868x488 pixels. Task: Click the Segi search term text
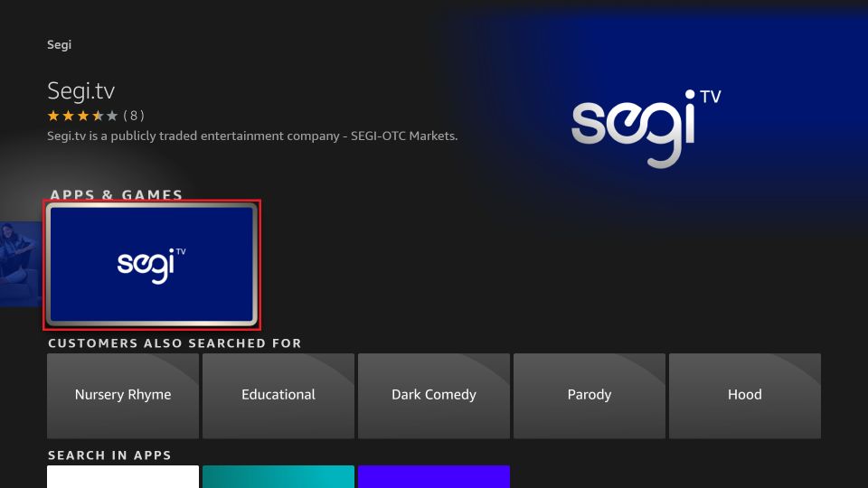(x=60, y=45)
